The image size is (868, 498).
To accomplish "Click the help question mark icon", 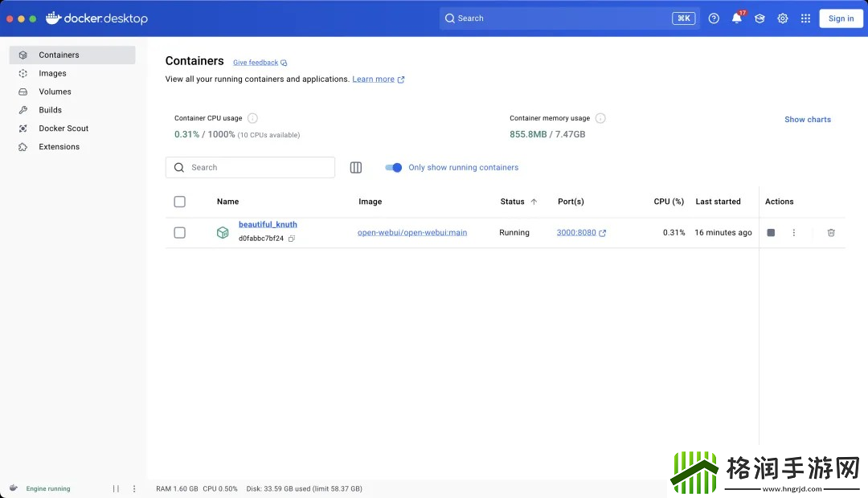I will click(x=714, y=18).
